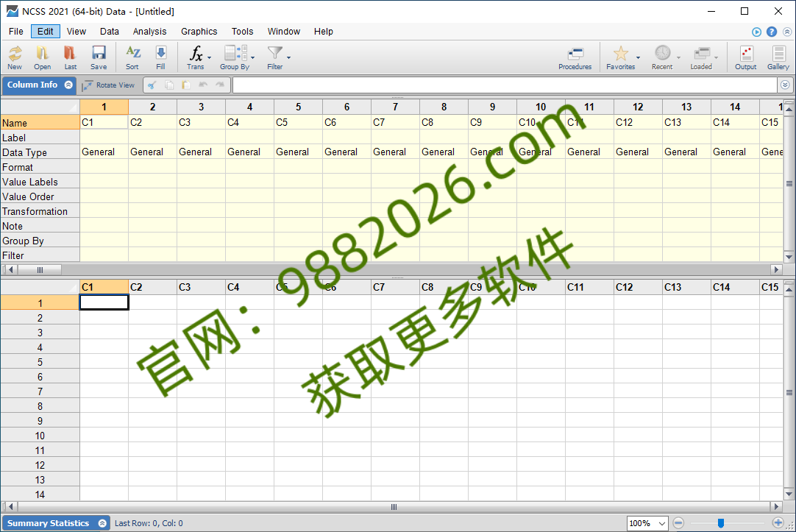Click the Value Labels row header
796x532 pixels.
pyautogui.click(x=40, y=182)
